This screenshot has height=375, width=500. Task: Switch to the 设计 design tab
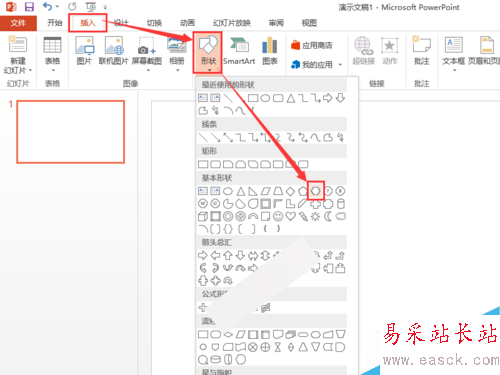121,23
